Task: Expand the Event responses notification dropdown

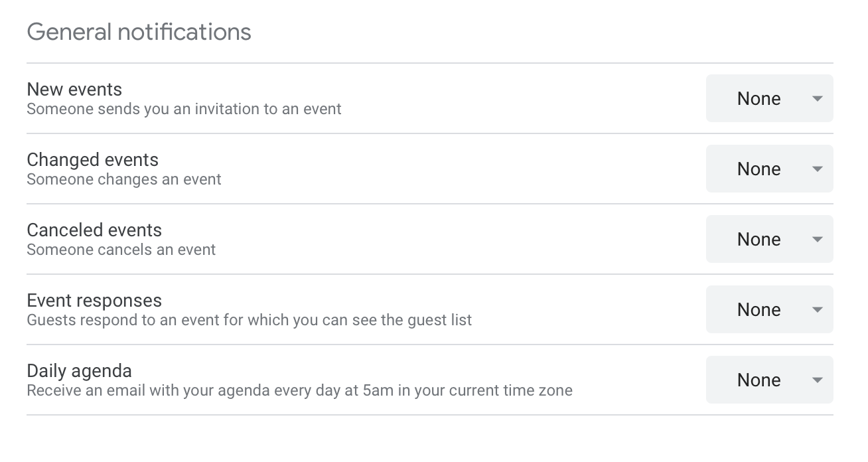Action: (768, 310)
